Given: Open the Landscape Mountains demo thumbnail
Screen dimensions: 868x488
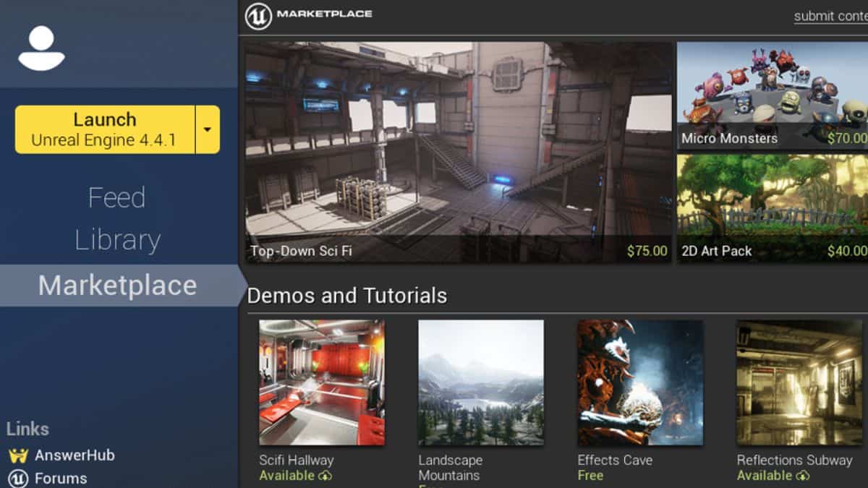Looking at the screenshot, I should [x=481, y=382].
